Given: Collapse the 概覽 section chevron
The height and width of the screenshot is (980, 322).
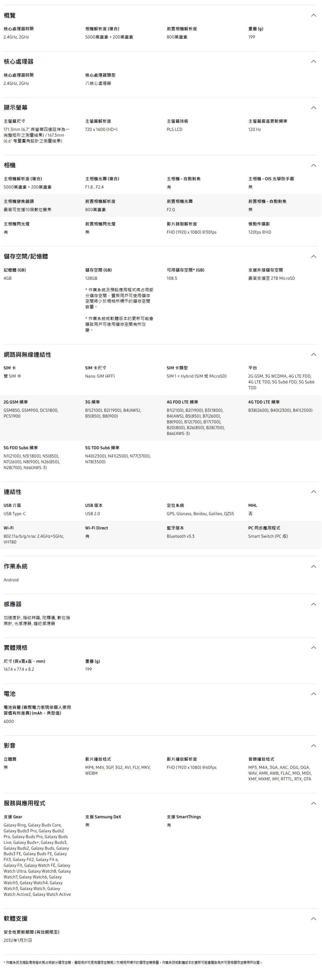Looking at the screenshot, I should [x=313, y=16].
